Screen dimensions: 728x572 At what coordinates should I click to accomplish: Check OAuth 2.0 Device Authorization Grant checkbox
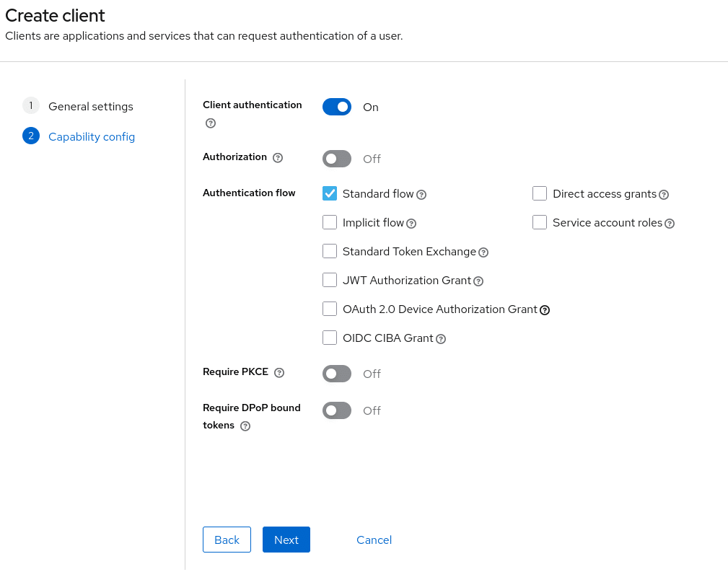[x=330, y=309]
